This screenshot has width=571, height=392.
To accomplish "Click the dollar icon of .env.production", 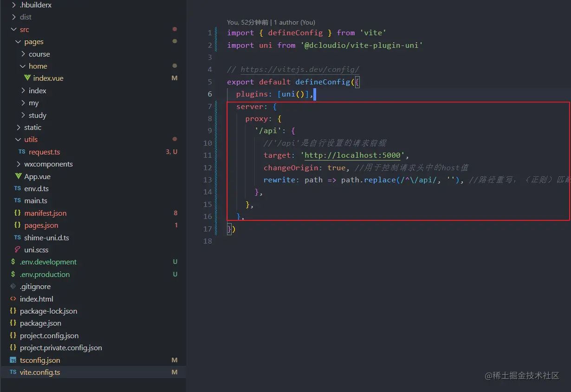I will click(x=13, y=275).
